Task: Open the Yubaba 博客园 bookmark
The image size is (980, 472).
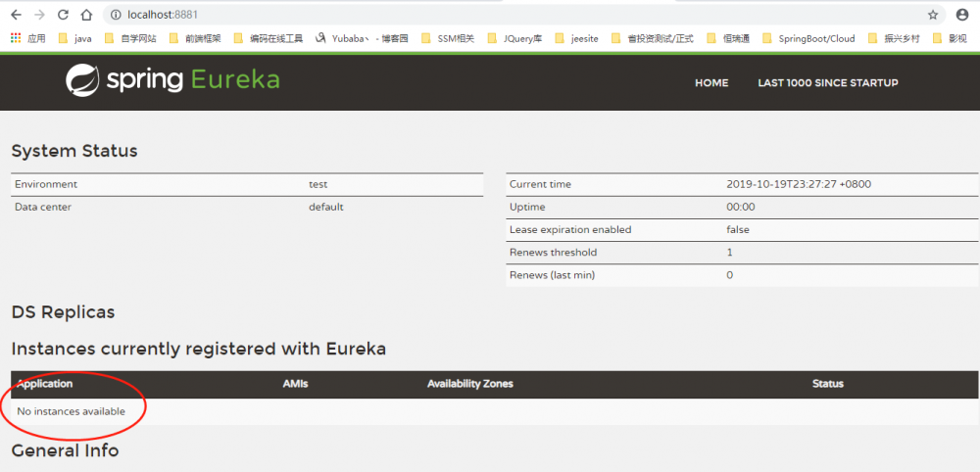Action: [x=362, y=39]
